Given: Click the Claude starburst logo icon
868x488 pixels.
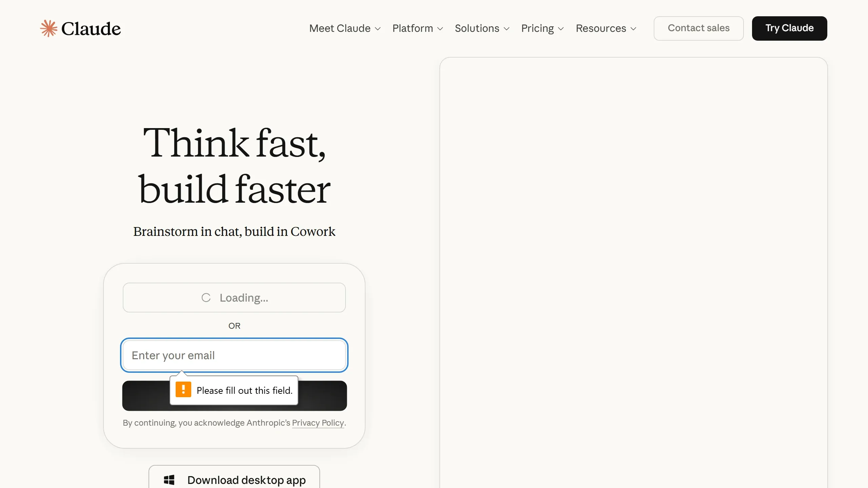Looking at the screenshot, I should coord(49,28).
